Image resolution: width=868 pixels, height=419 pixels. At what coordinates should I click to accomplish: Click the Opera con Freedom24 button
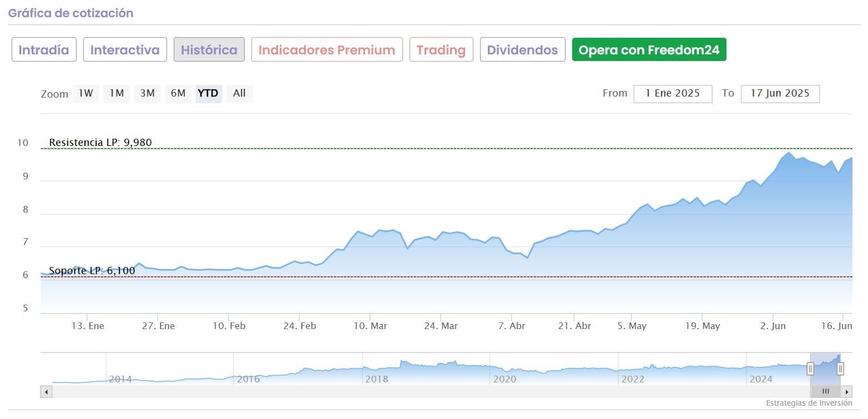(649, 50)
